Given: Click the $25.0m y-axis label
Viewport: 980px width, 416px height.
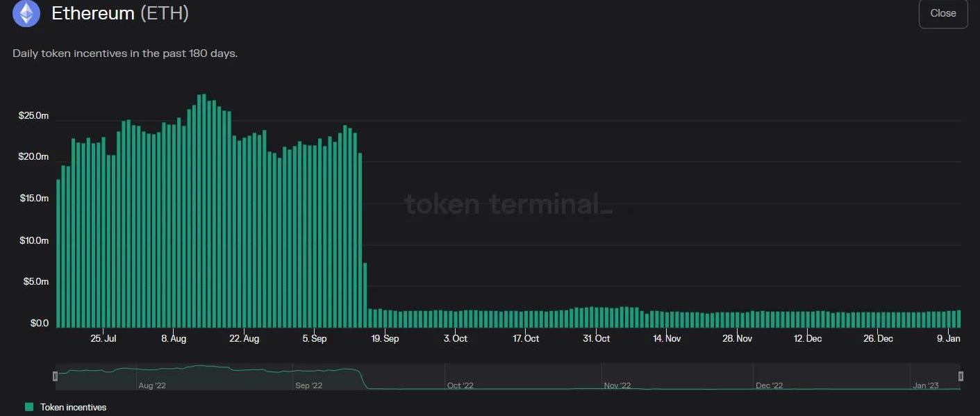Looking at the screenshot, I should pyautogui.click(x=33, y=116).
